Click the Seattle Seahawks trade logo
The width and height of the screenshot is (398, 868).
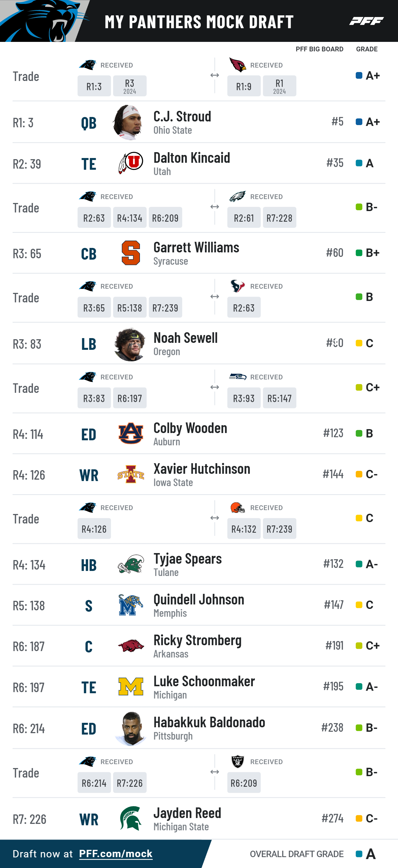point(238,376)
